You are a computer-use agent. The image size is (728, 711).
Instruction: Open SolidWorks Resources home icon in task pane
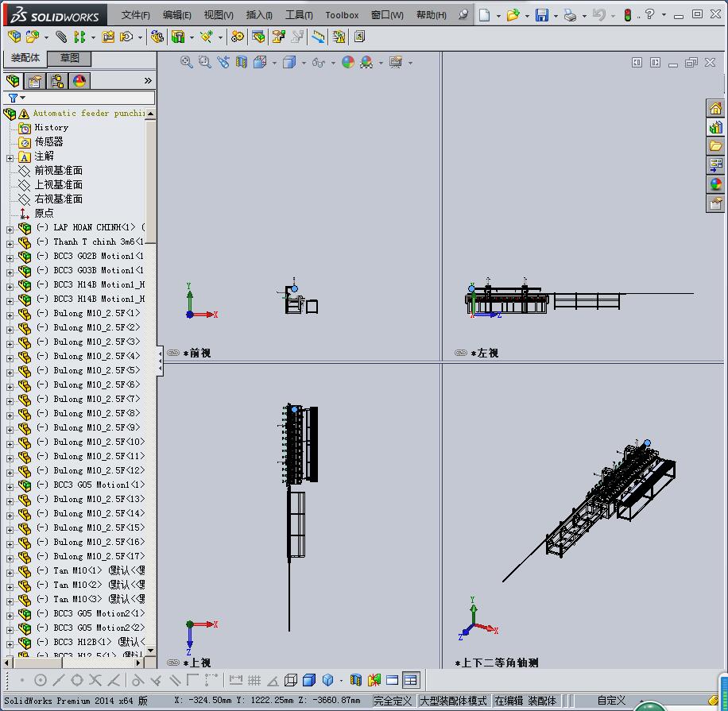tap(715, 109)
